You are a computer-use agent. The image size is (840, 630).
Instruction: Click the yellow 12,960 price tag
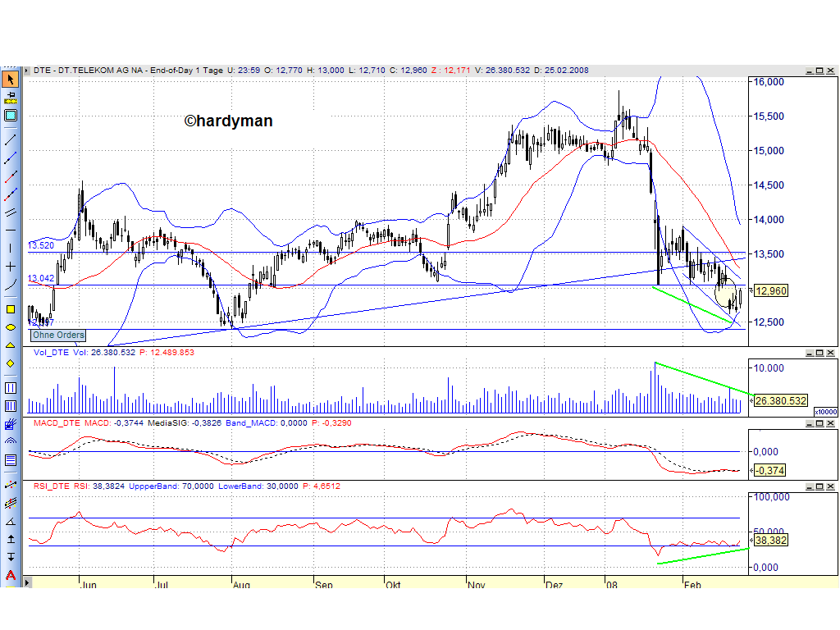pos(769,291)
